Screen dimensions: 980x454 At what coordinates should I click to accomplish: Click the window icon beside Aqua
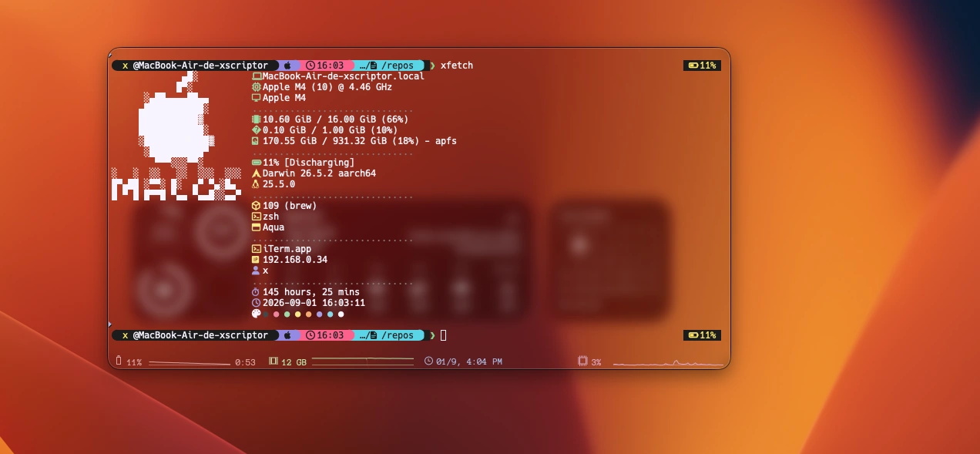pos(257,227)
